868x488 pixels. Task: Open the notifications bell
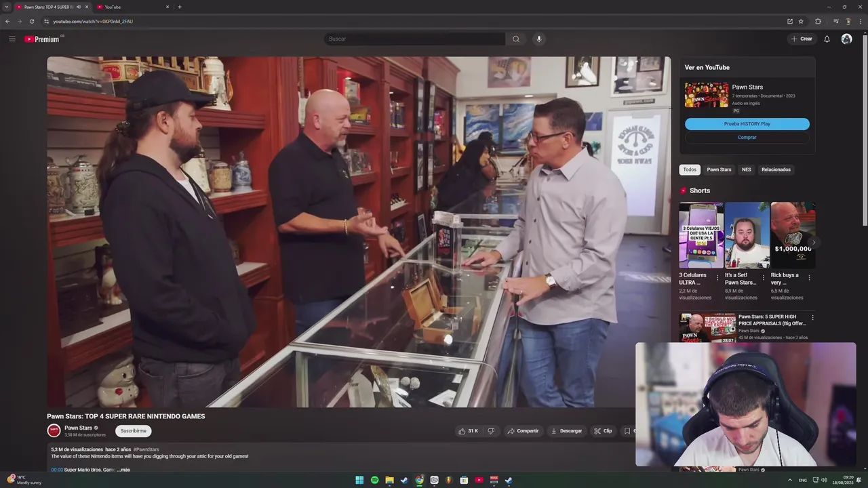pos(827,39)
